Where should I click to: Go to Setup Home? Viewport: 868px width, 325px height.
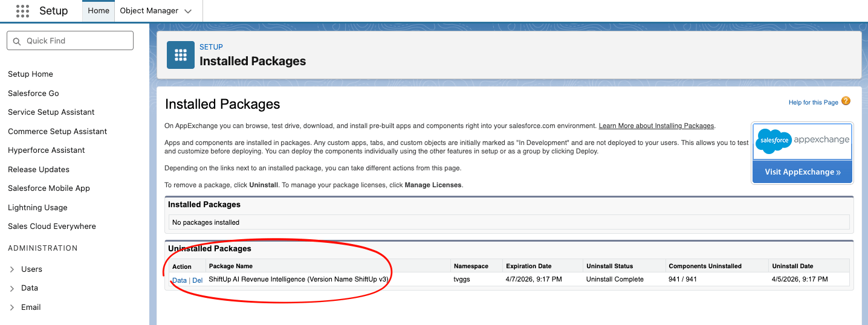click(30, 74)
